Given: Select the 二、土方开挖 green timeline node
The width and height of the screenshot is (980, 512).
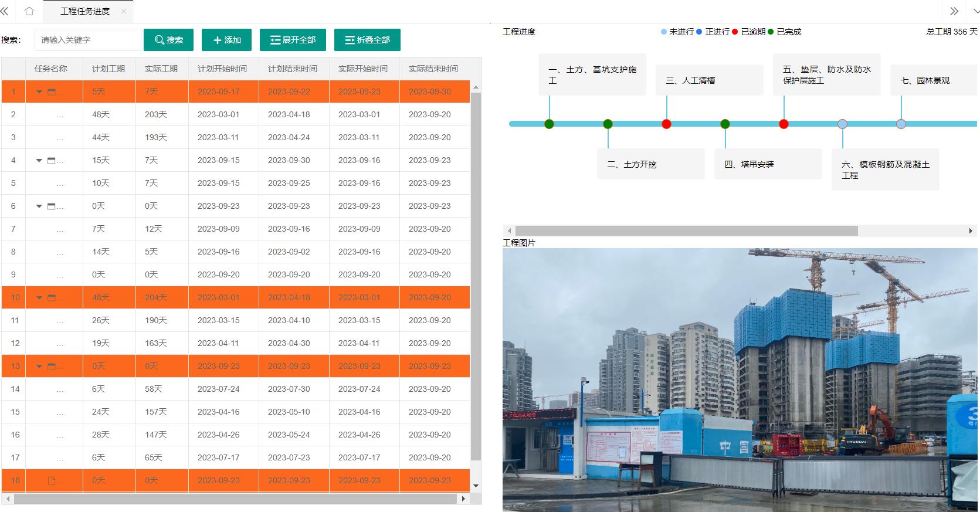Looking at the screenshot, I should [x=608, y=124].
